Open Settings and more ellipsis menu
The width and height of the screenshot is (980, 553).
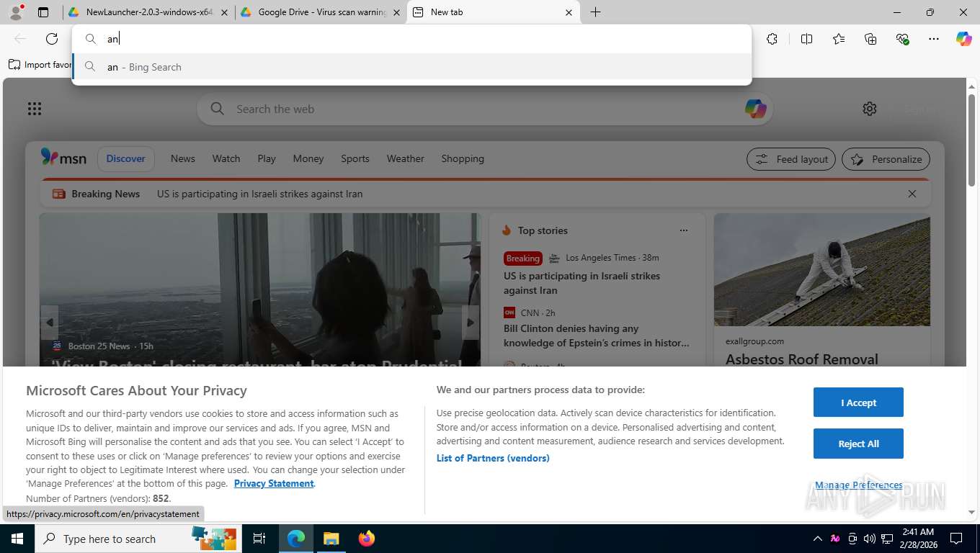point(934,39)
